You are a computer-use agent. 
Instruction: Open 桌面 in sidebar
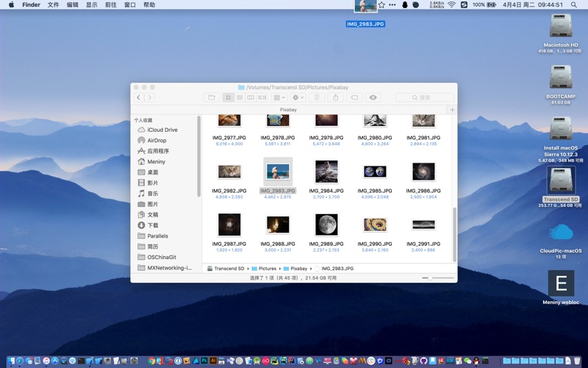153,172
